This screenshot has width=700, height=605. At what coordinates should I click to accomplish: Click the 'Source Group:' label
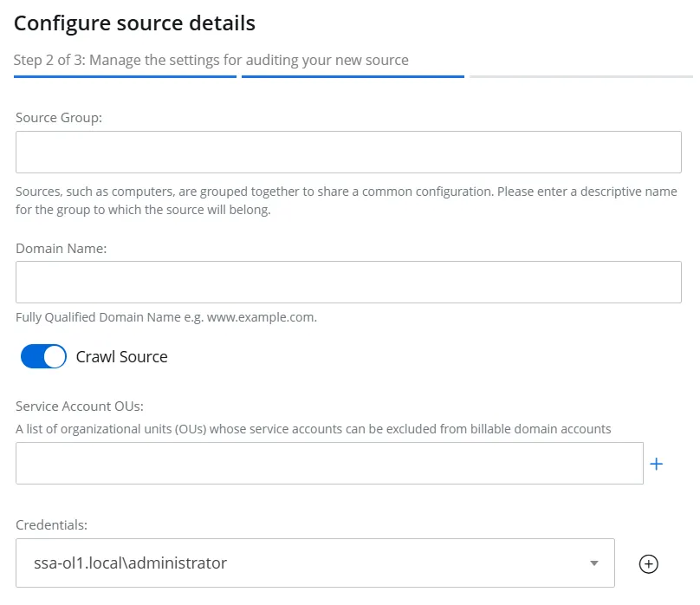pos(59,117)
